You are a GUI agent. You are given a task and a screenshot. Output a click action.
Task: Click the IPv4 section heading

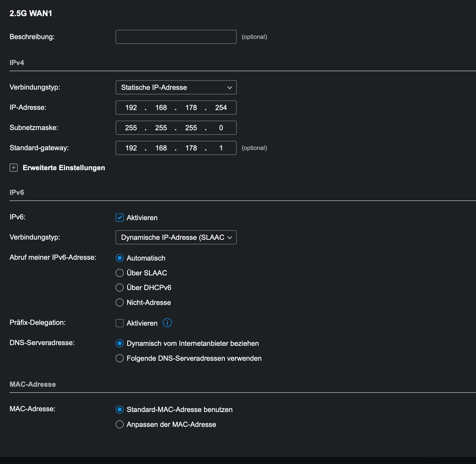pos(17,63)
